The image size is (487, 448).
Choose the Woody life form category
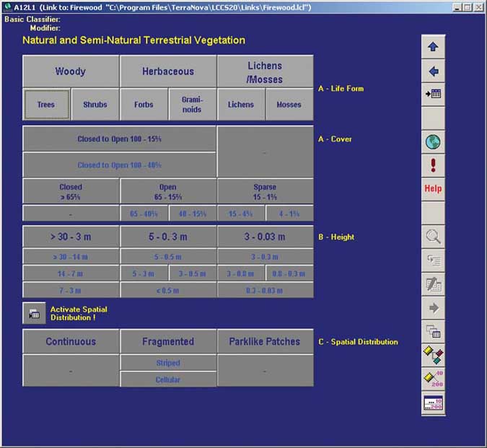click(71, 71)
